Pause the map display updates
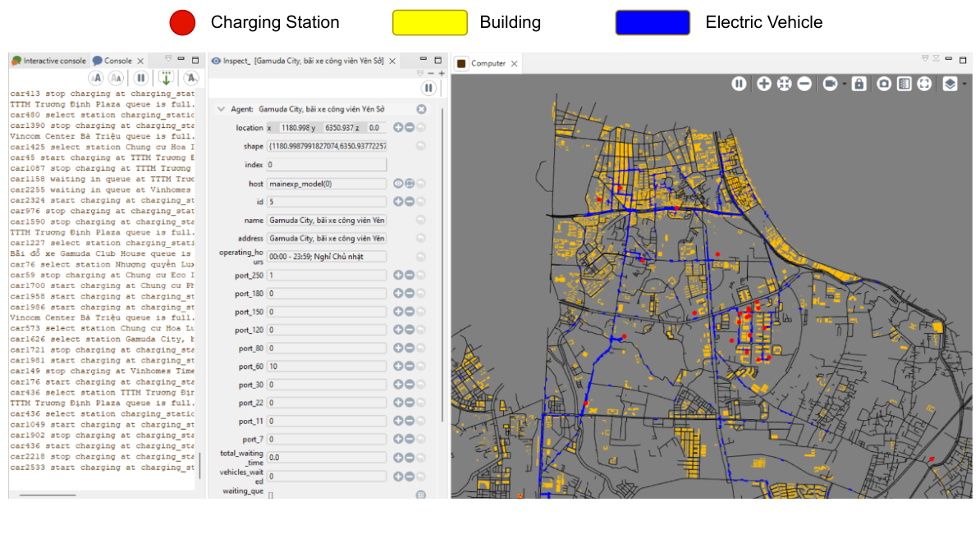The height and width of the screenshot is (543, 980). point(740,84)
